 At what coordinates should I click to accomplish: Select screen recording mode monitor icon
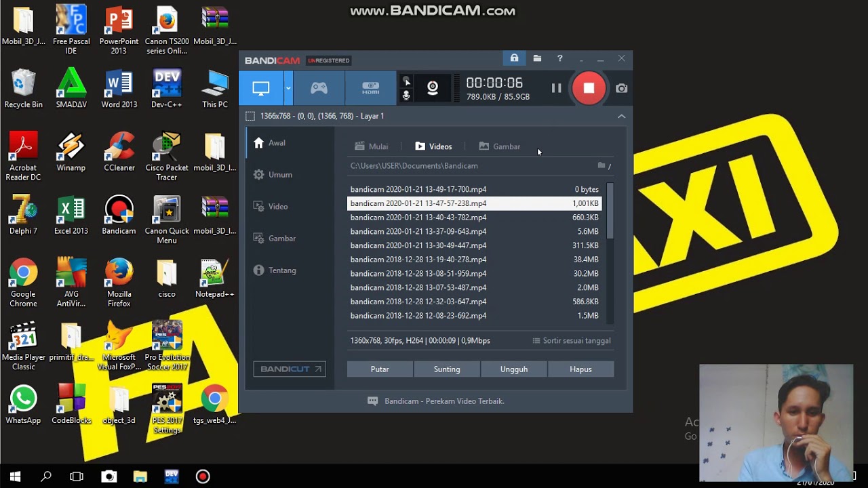tap(261, 88)
